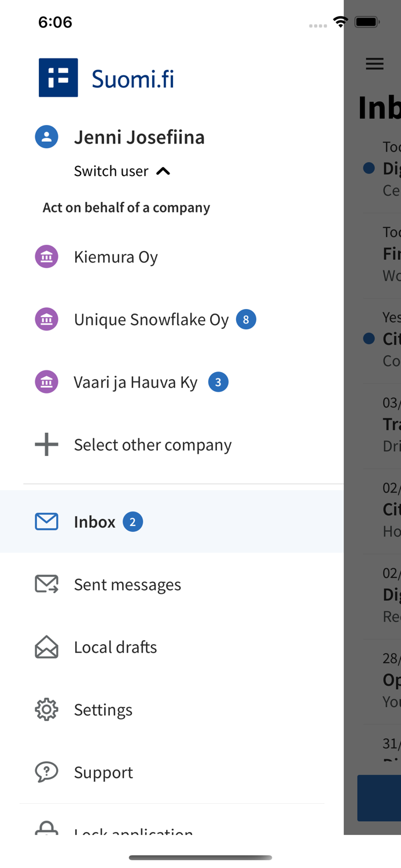Open Sent messages from the sidebar
This screenshot has height=868, width=401.
click(128, 584)
